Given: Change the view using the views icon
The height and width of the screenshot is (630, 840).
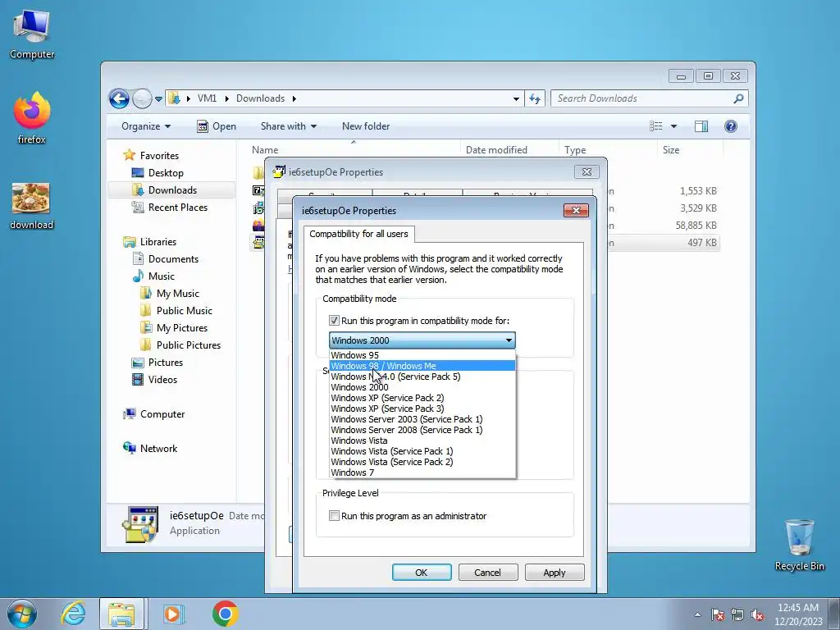Looking at the screenshot, I should tap(655, 126).
